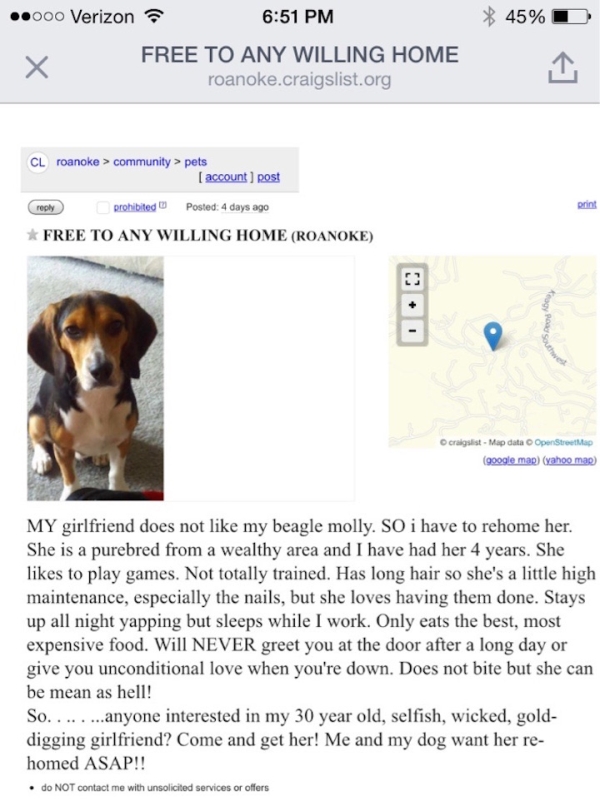Click the reply button
The width and height of the screenshot is (600, 801).
(x=46, y=207)
